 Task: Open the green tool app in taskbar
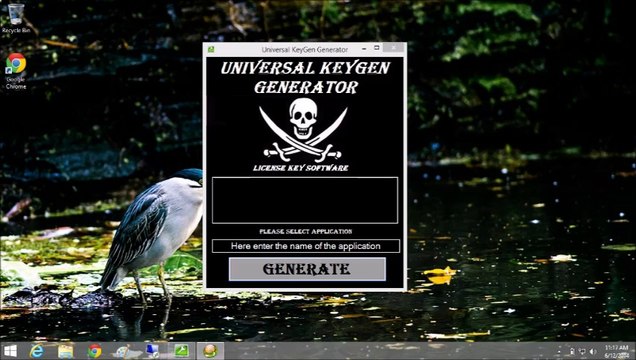point(181,351)
